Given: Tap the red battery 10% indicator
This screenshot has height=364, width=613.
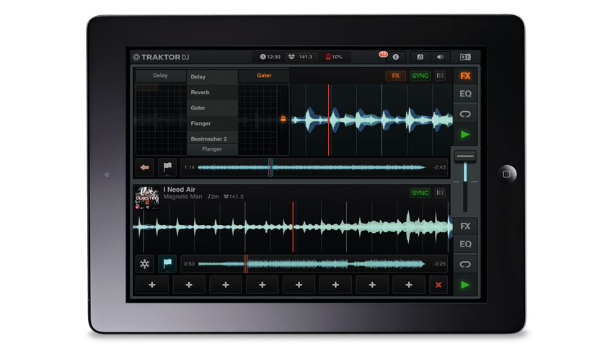Looking at the screenshot, I should coord(334,57).
